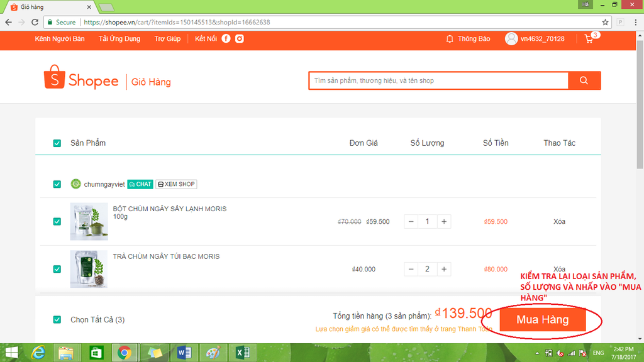Click XEM SHOP to view the shop
This screenshot has width=644, height=362.
click(176, 184)
